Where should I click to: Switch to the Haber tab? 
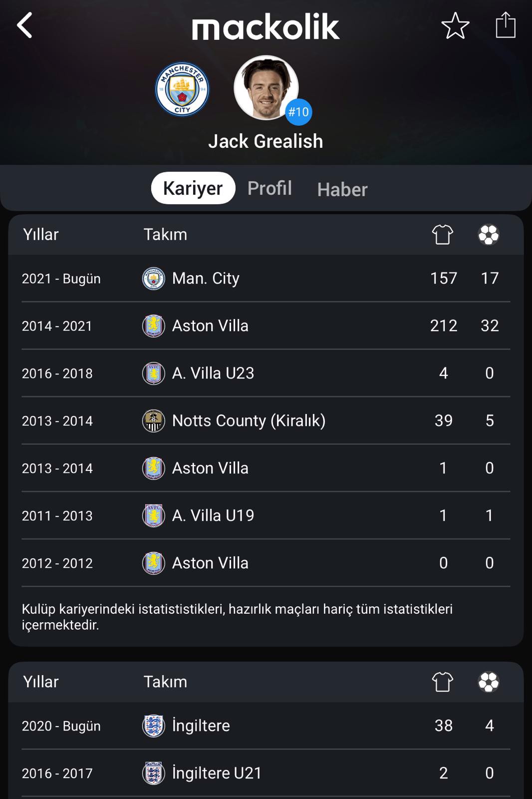(342, 190)
